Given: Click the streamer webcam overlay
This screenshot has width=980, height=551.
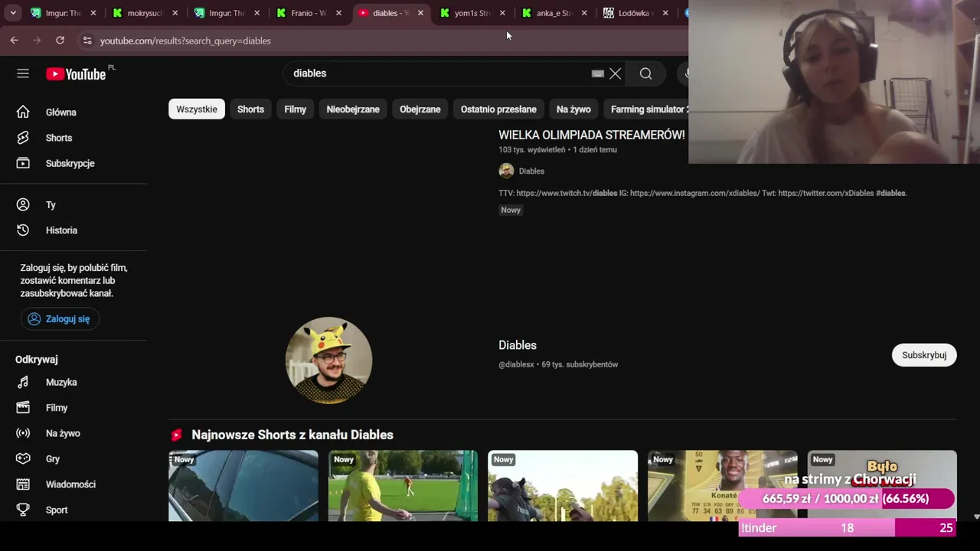Looking at the screenshot, I should pyautogui.click(x=834, y=82).
